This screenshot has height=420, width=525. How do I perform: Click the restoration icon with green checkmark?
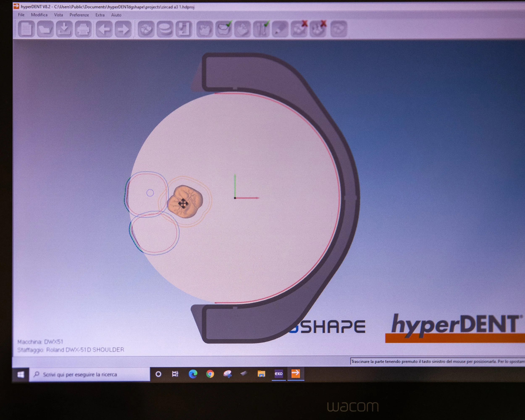pos(223,29)
